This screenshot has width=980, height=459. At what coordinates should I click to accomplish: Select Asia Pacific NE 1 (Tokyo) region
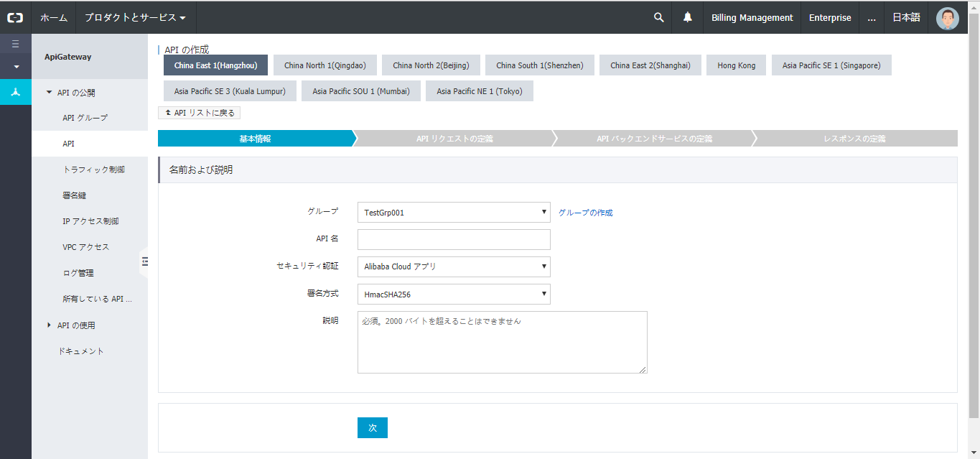coord(480,91)
